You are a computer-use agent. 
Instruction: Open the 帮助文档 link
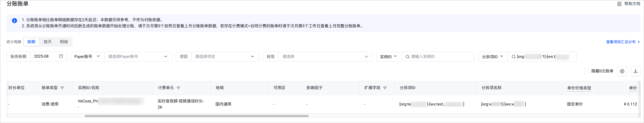[632, 4]
